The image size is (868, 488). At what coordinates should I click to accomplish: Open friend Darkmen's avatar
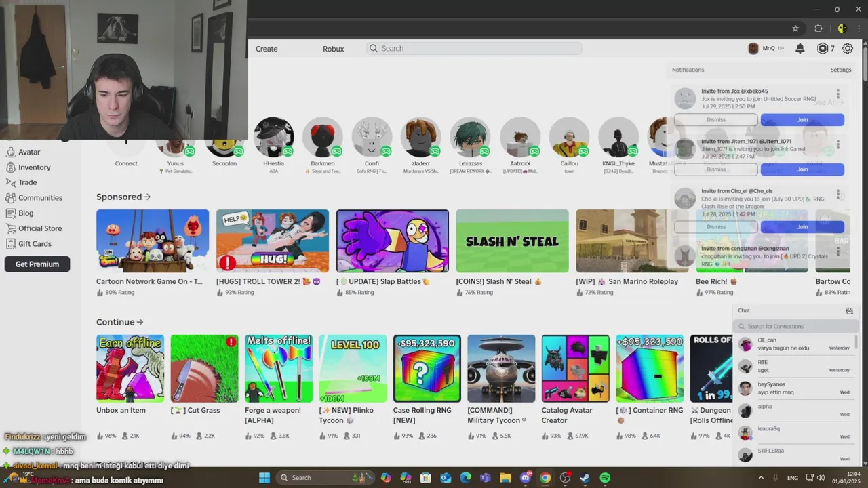323,137
